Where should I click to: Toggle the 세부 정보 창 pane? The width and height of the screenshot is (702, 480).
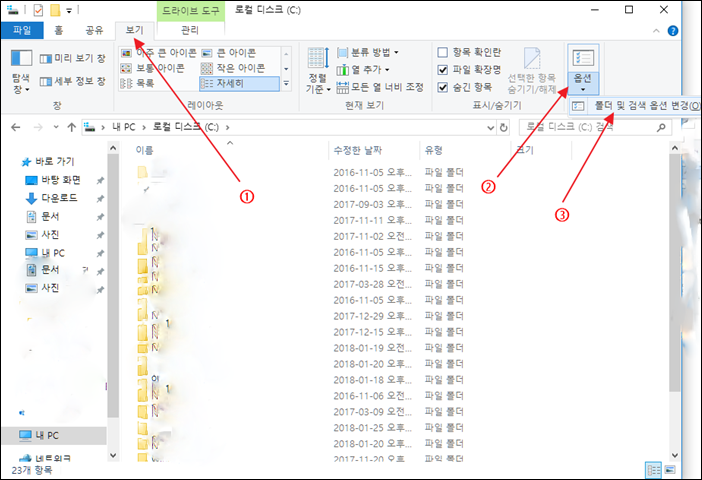(x=73, y=81)
